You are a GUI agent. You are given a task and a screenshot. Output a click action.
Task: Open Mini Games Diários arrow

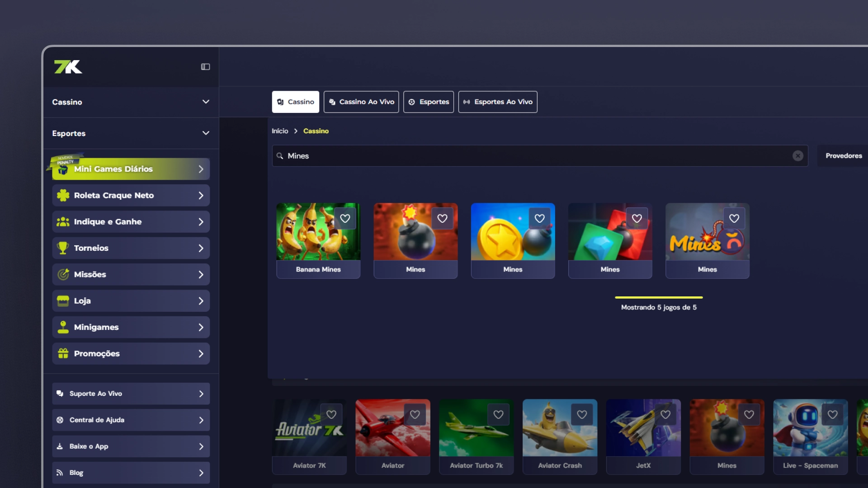(x=201, y=169)
